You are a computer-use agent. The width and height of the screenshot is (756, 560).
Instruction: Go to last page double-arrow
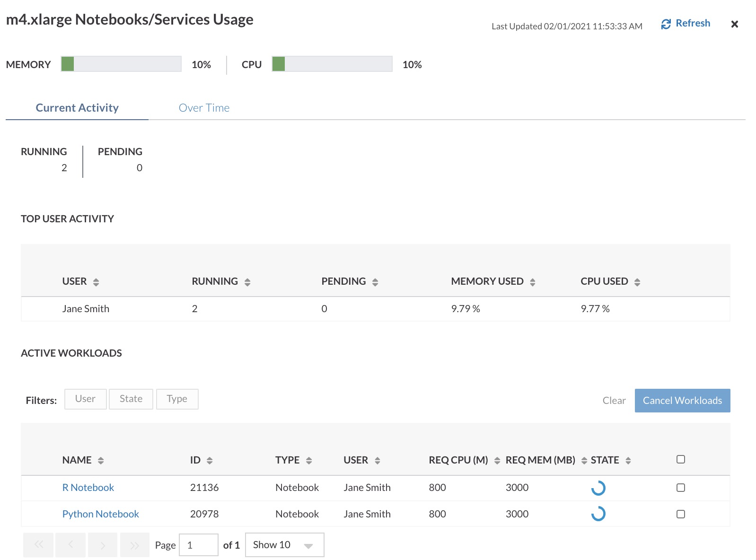pos(135,545)
